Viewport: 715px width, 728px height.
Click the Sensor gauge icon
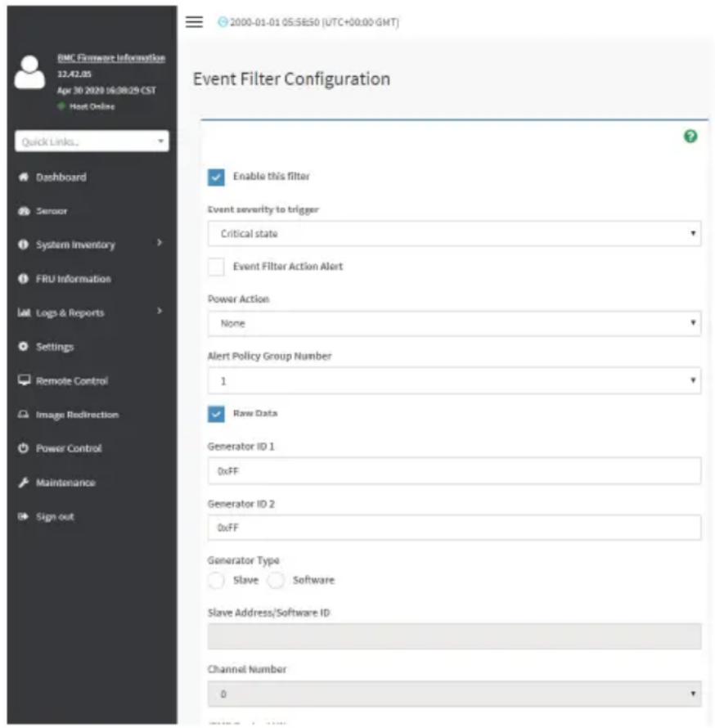(x=24, y=211)
